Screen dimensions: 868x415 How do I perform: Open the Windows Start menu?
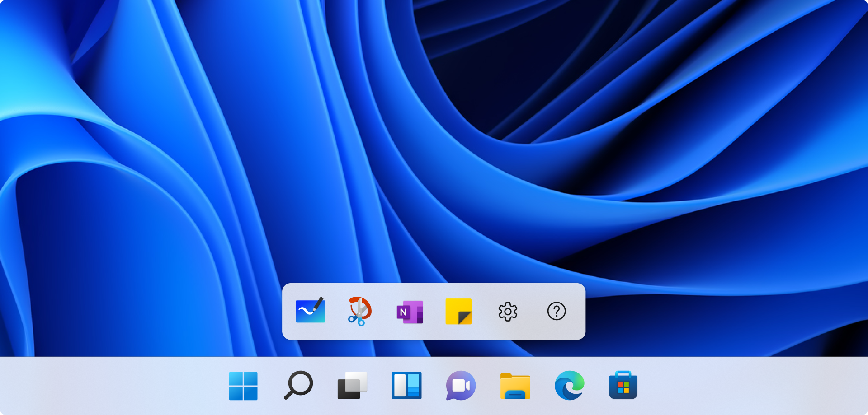[x=243, y=386]
